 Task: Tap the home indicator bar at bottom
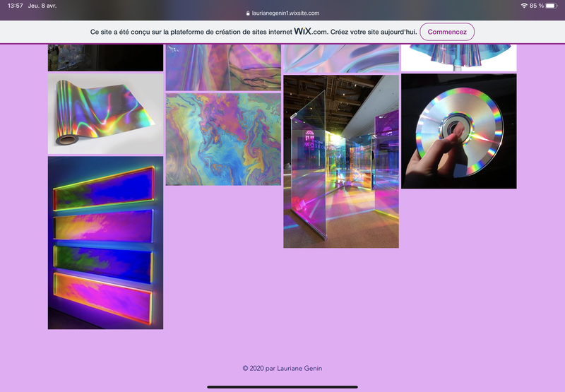(x=282, y=386)
